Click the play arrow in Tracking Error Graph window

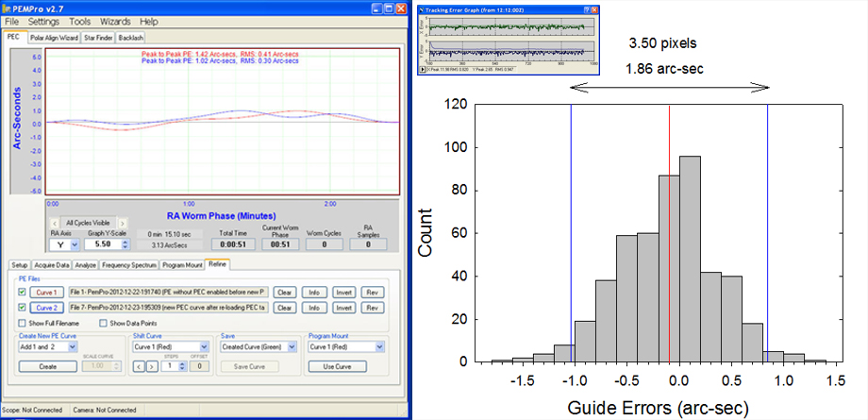coord(424,68)
